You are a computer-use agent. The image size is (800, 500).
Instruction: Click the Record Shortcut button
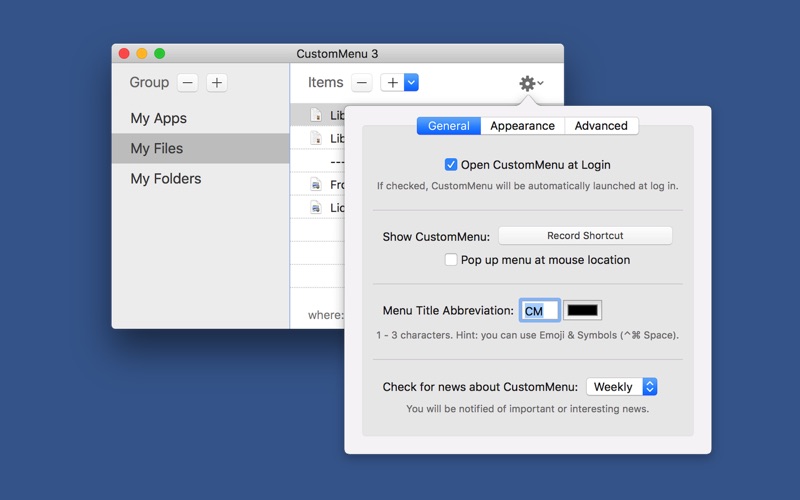585,236
